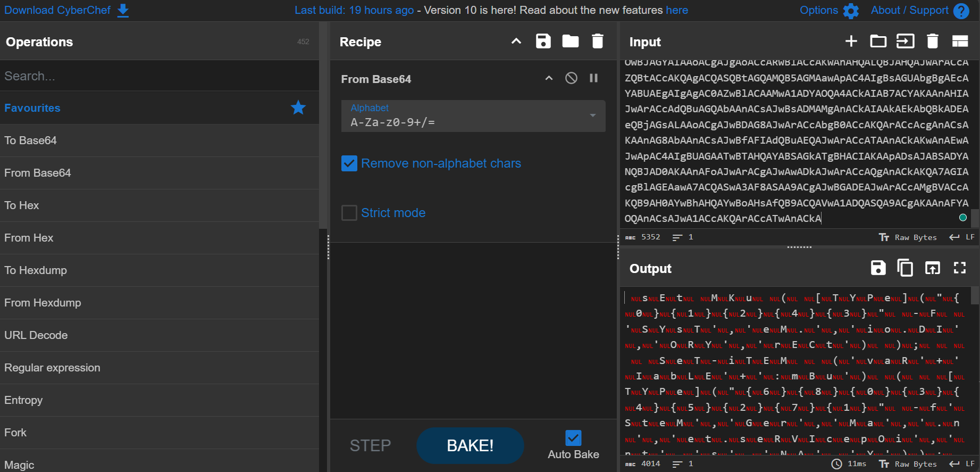Replace input with output icon
The image size is (980, 472).
click(x=932, y=268)
